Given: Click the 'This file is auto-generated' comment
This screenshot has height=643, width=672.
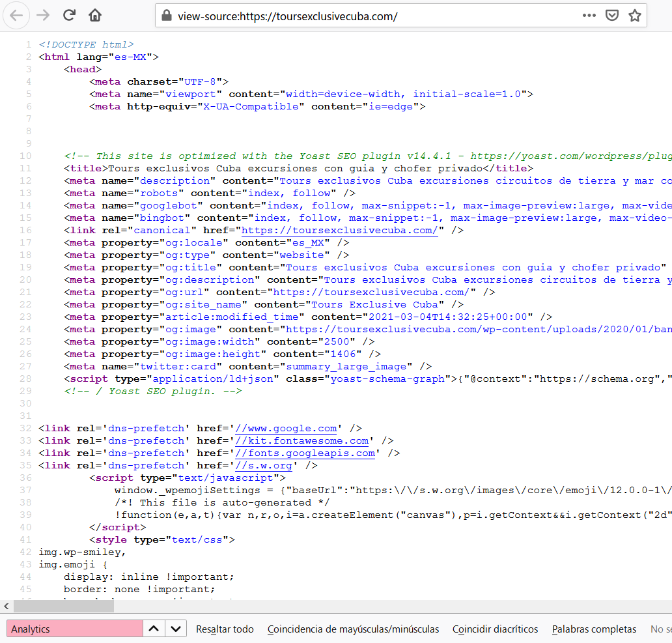Looking at the screenshot, I should coord(221,503).
